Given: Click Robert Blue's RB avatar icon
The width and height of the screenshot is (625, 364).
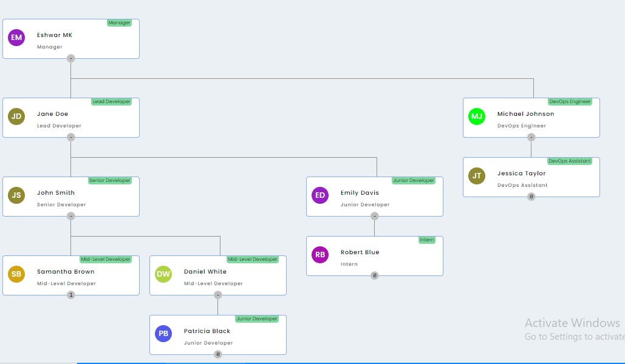Looking at the screenshot, I should click(x=320, y=255).
